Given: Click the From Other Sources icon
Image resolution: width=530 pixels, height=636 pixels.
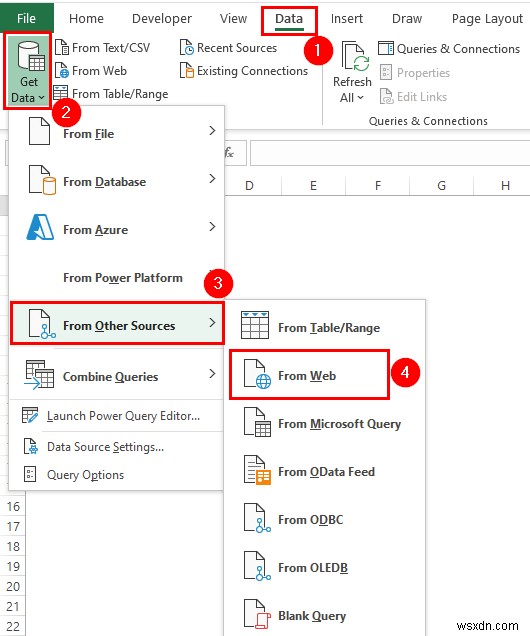Looking at the screenshot, I should [42, 324].
